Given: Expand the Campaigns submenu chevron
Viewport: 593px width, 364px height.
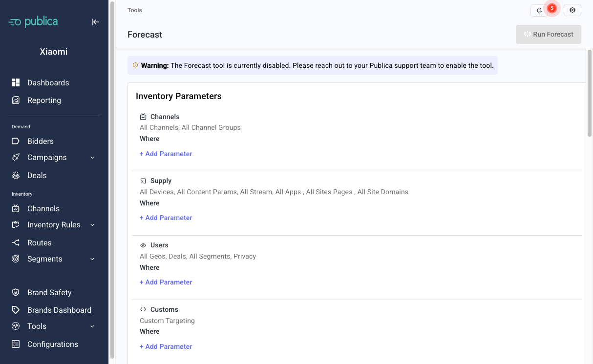Looking at the screenshot, I should point(92,158).
